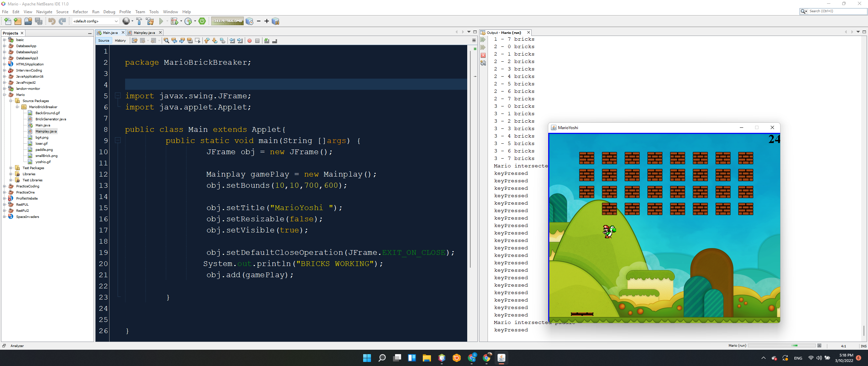The height and width of the screenshot is (366, 868).
Task: Collapse the main method code fold
Action: (118, 140)
